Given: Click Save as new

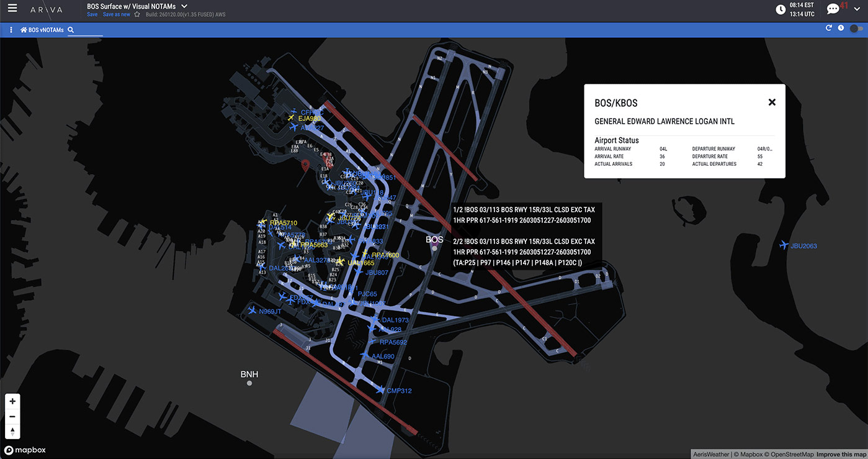Looking at the screenshot, I should (x=117, y=14).
